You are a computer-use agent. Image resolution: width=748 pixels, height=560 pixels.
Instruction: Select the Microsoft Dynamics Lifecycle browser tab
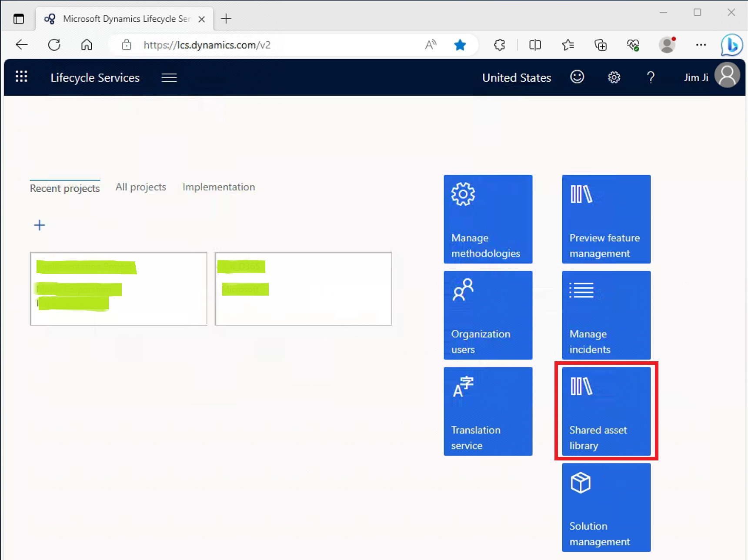124,19
